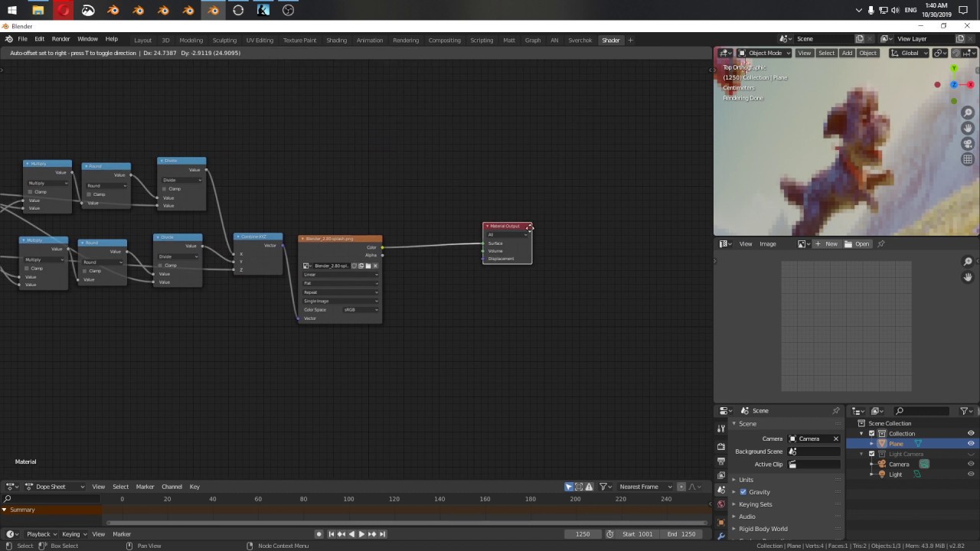The width and height of the screenshot is (980, 551).
Task: Open the Output properties tab icon
Action: (x=721, y=461)
